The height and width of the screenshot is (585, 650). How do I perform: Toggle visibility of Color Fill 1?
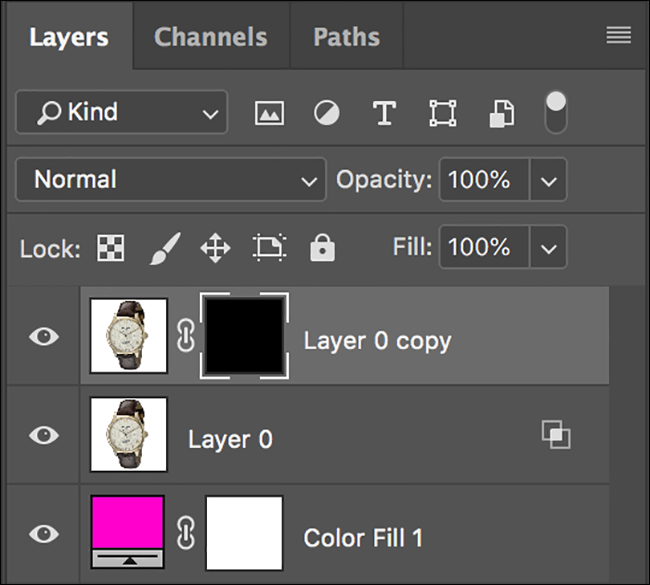pyautogui.click(x=43, y=534)
